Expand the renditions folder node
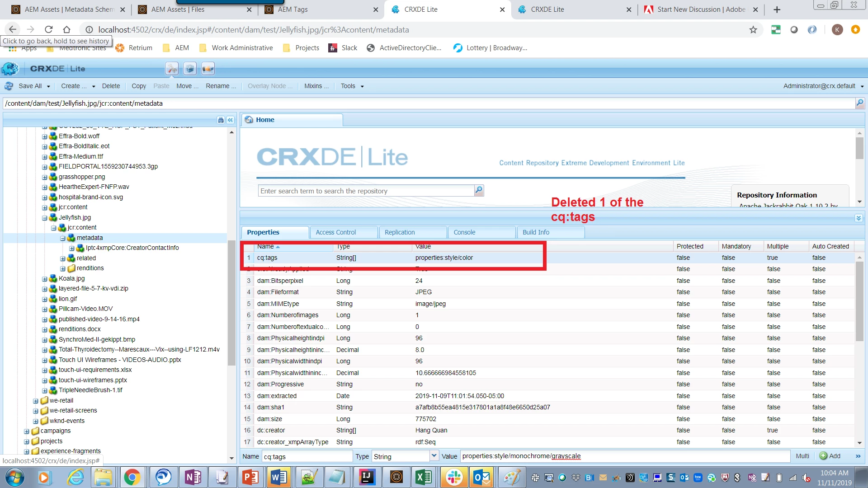Image resolution: width=868 pixels, height=488 pixels. pyautogui.click(x=63, y=269)
